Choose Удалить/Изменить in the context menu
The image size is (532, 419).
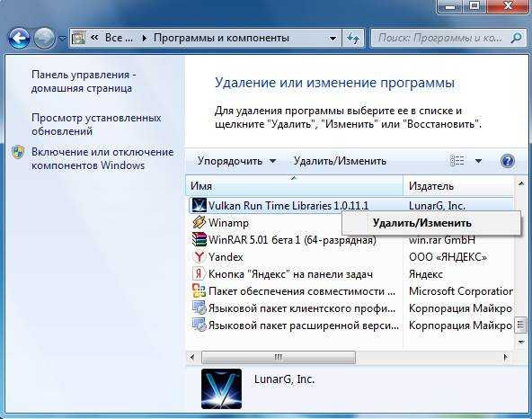421,223
